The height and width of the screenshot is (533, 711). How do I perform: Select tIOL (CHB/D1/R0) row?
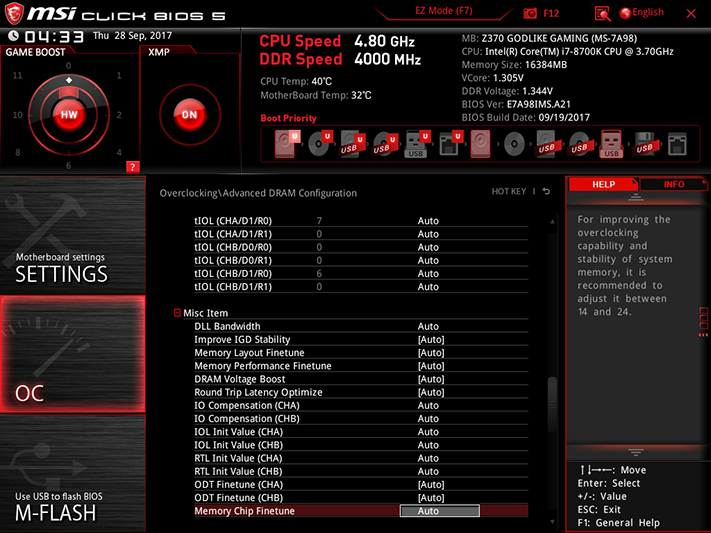pos(361,274)
